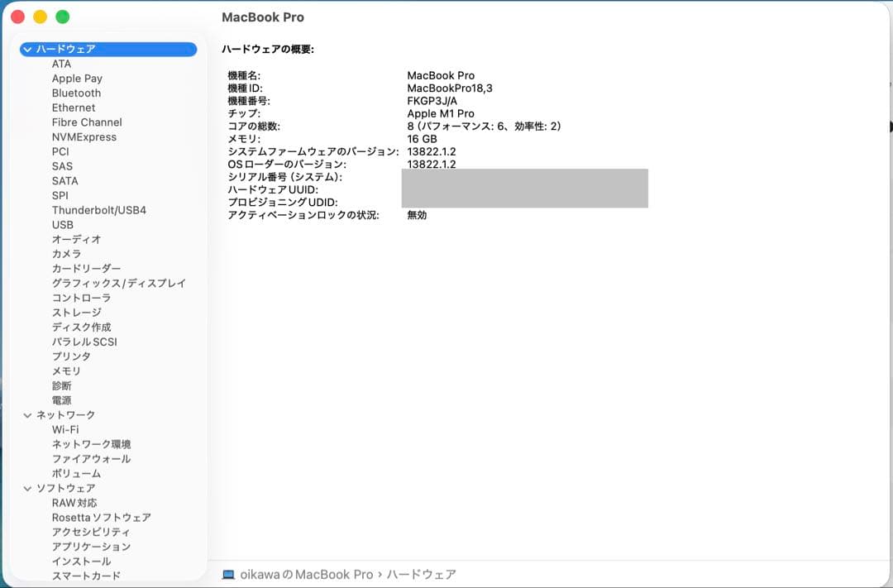Image resolution: width=893 pixels, height=588 pixels.
Task: Click the scrollbar on the right edge
Action: (889, 128)
